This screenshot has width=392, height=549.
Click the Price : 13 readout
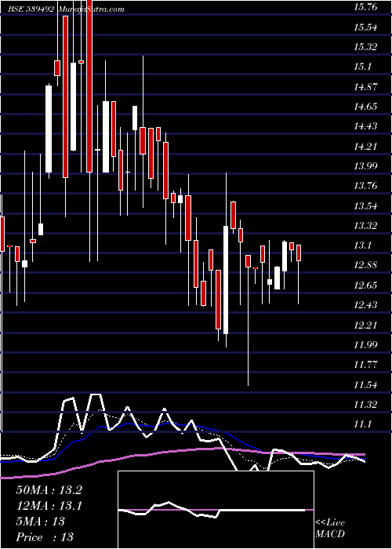45,536
